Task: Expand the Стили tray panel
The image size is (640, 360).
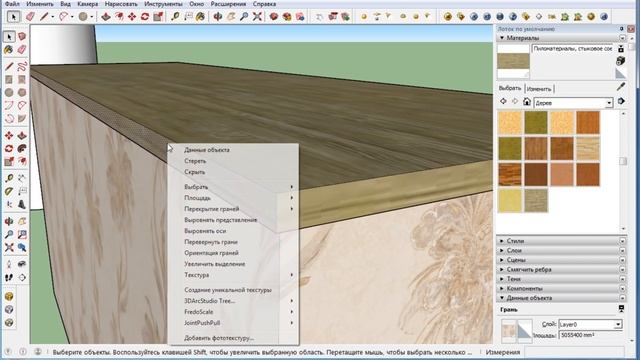Action: click(560, 241)
